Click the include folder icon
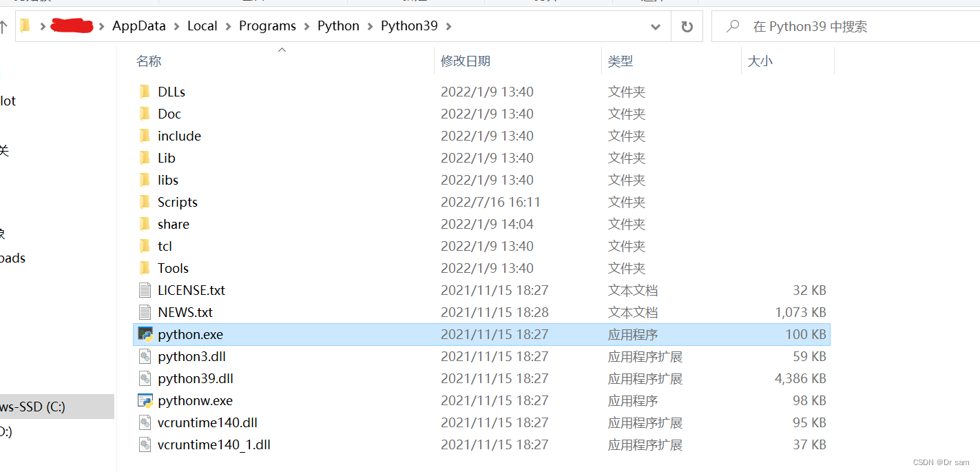The height and width of the screenshot is (472, 980). pos(145,136)
